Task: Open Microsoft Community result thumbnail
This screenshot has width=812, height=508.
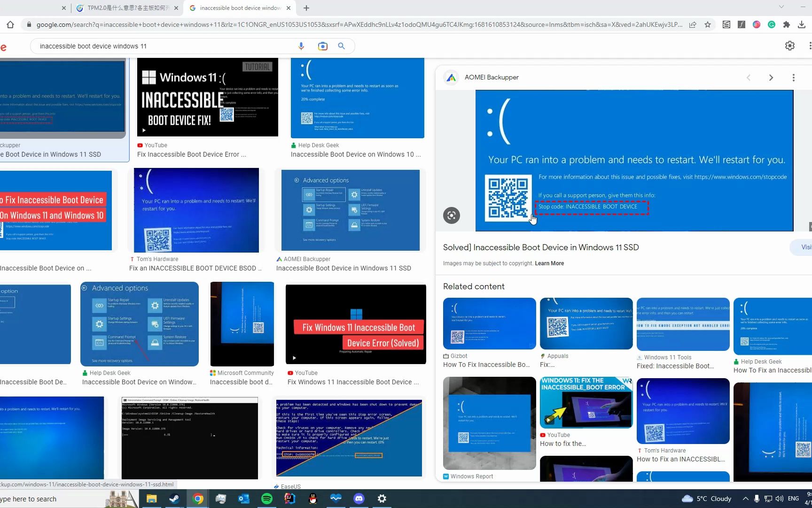Action: [x=242, y=324]
